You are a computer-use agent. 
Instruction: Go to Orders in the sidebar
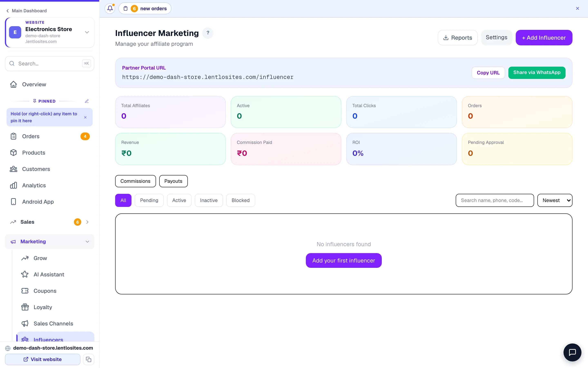(x=50, y=136)
